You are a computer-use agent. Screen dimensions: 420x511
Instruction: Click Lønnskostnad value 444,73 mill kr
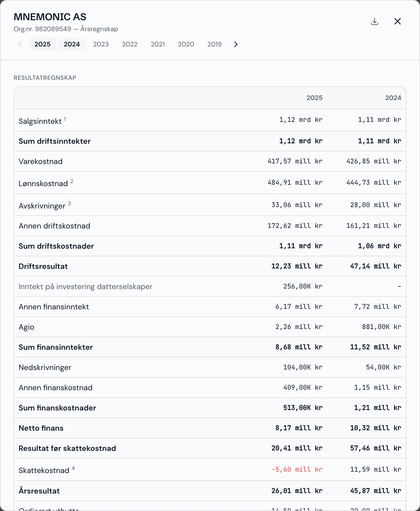click(374, 183)
